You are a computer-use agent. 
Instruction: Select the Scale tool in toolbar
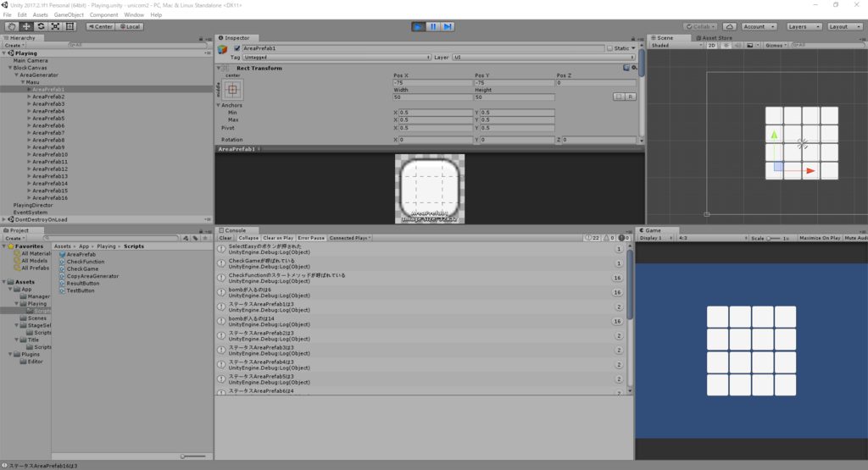55,26
